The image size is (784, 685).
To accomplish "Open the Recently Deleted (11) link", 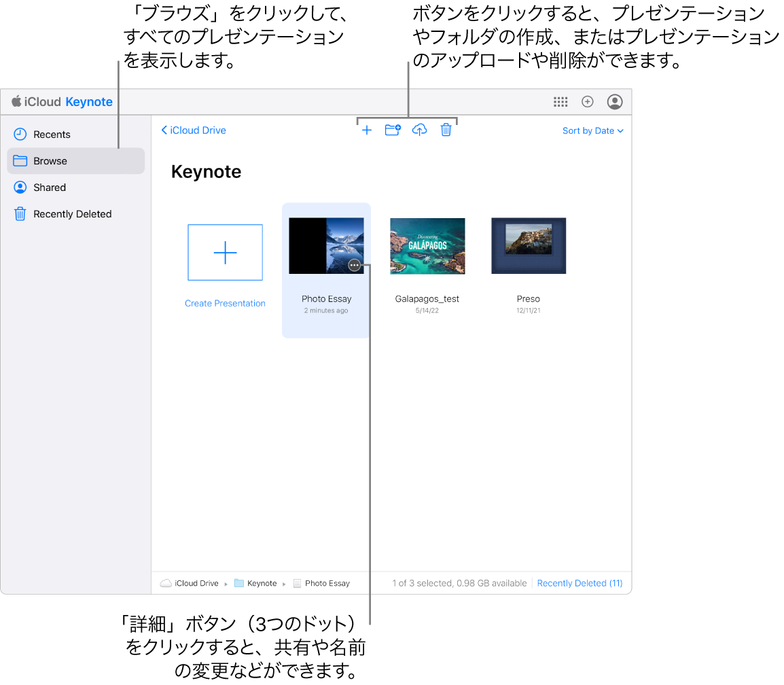I will point(580,583).
